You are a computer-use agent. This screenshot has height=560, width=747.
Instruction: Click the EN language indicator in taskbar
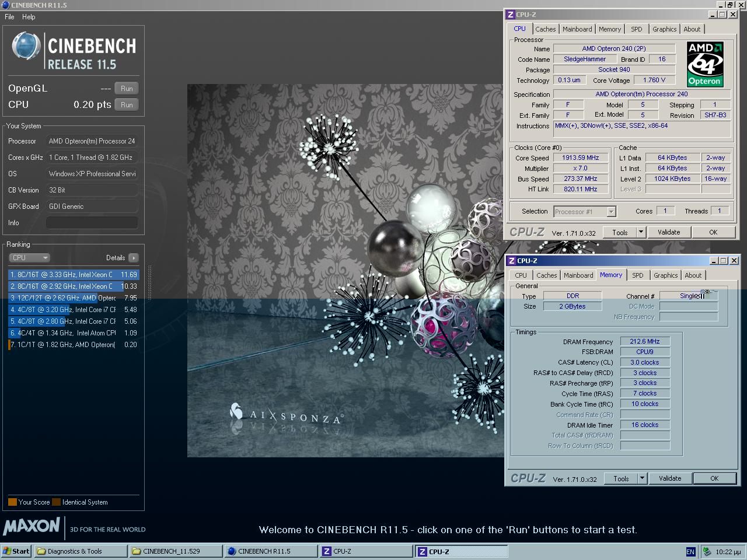[690, 552]
